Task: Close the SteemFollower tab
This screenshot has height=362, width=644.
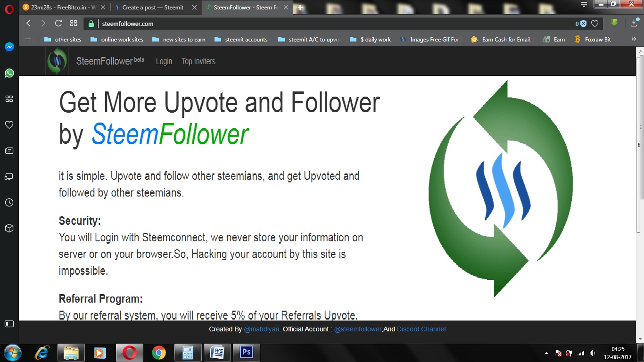Action: 286,8
